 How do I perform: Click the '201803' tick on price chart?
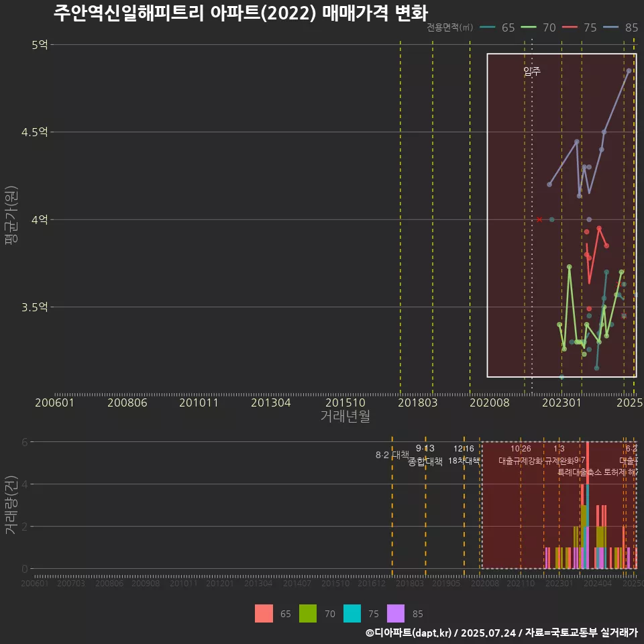click(418, 402)
